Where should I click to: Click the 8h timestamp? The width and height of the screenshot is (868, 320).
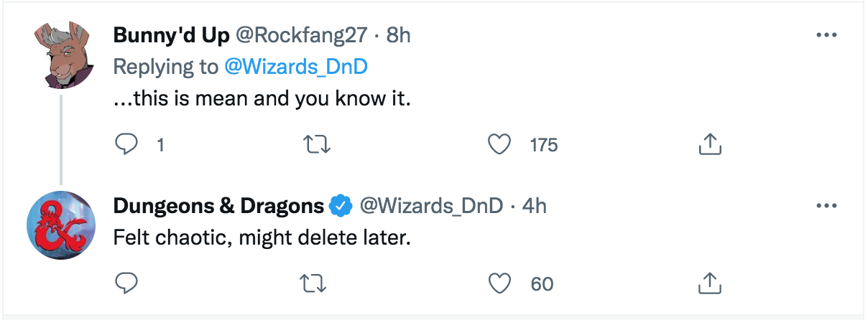click(398, 35)
